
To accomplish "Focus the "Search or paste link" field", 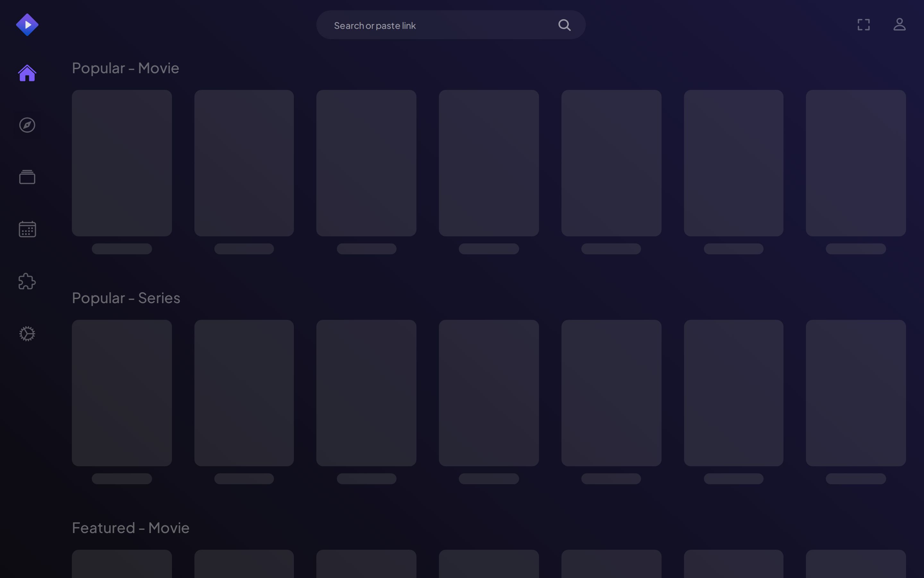I will (450, 25).
